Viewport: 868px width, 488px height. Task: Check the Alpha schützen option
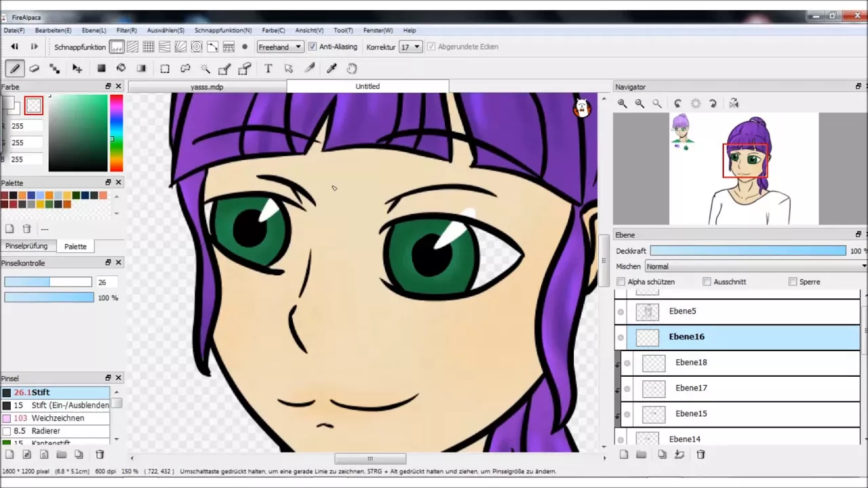click(621, 281)
